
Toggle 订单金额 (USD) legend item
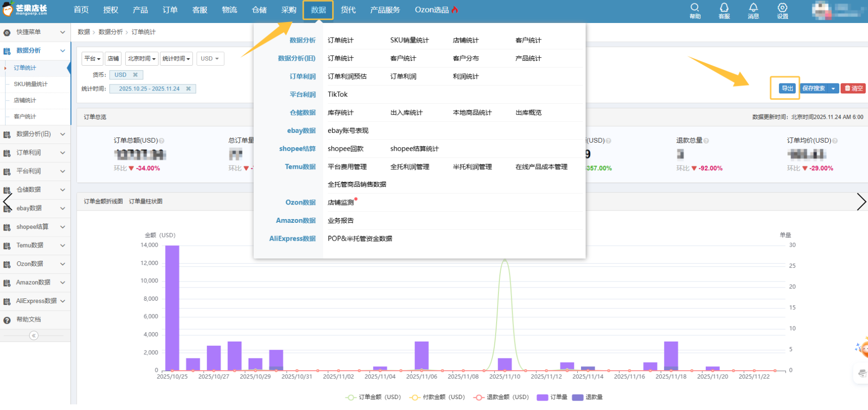(374, 397)
